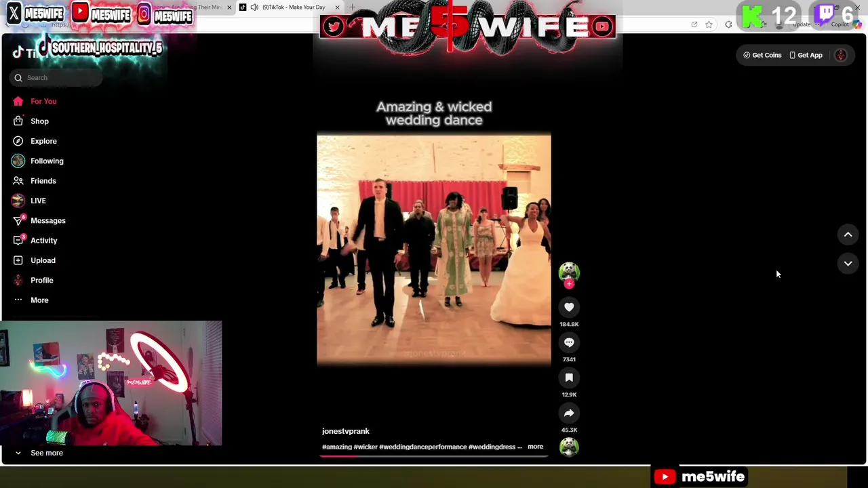Click the 184.8K likes count

[x=569, y=324]
